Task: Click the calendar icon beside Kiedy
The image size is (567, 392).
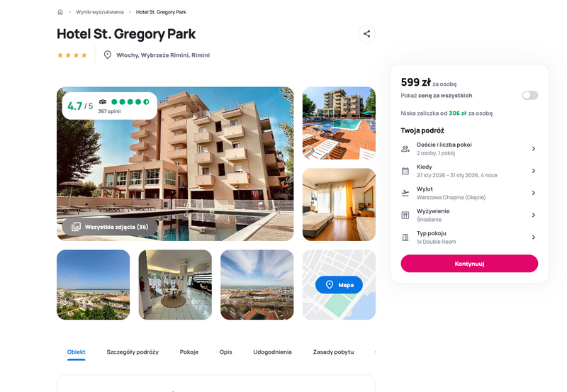Action: click(x=405, y=171)
